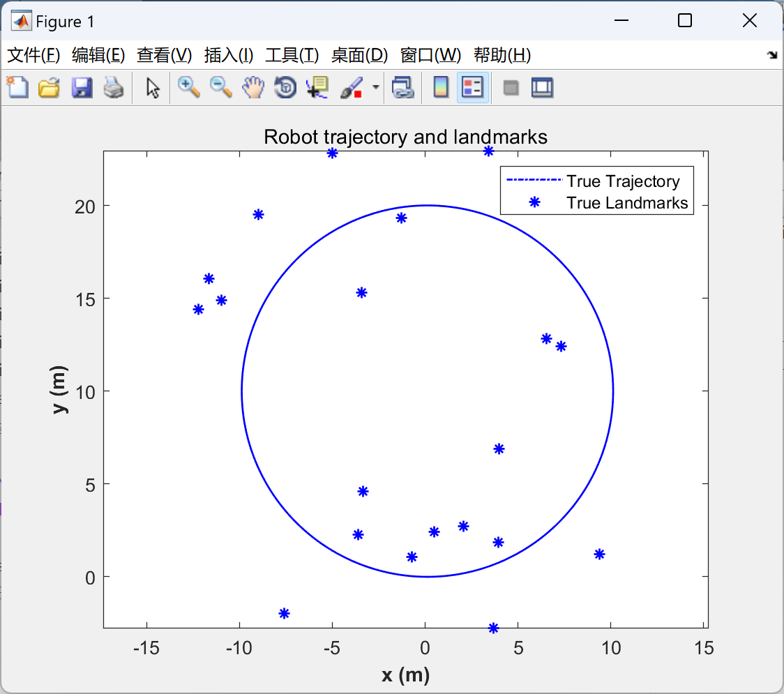
Task: Click the lowest plotted landmark on the bottom axis border
Action: tap(493, 628)
